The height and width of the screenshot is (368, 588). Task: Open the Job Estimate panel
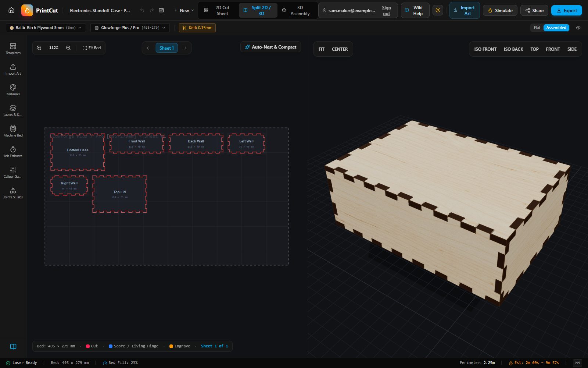[13, 152]
